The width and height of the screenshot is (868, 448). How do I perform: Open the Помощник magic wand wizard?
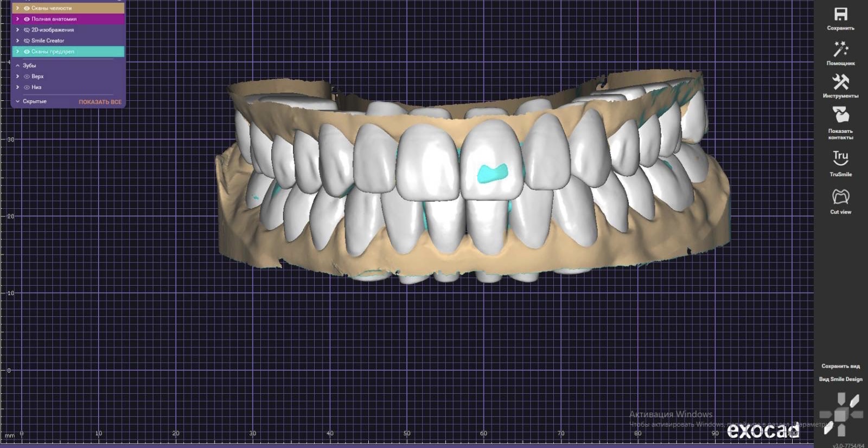point(840,49)
